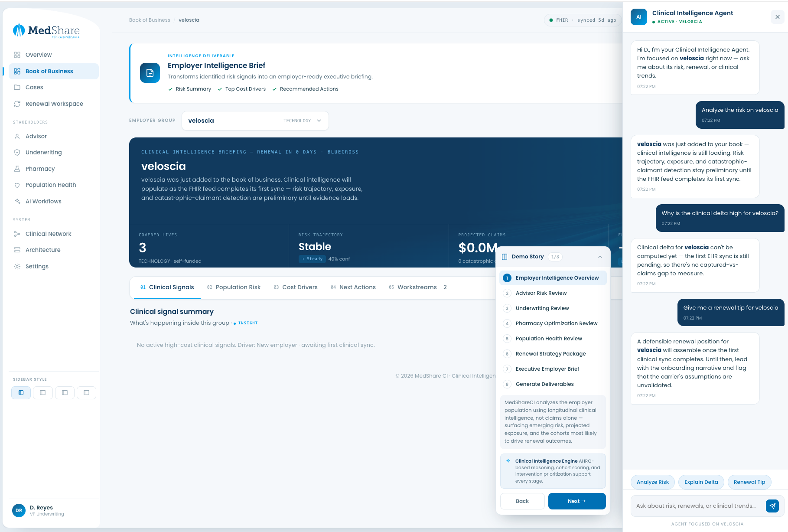Select demo step 6 Renewal Strategy Package
The width and height of the screenshot is (788, 532).
[553, 354]
